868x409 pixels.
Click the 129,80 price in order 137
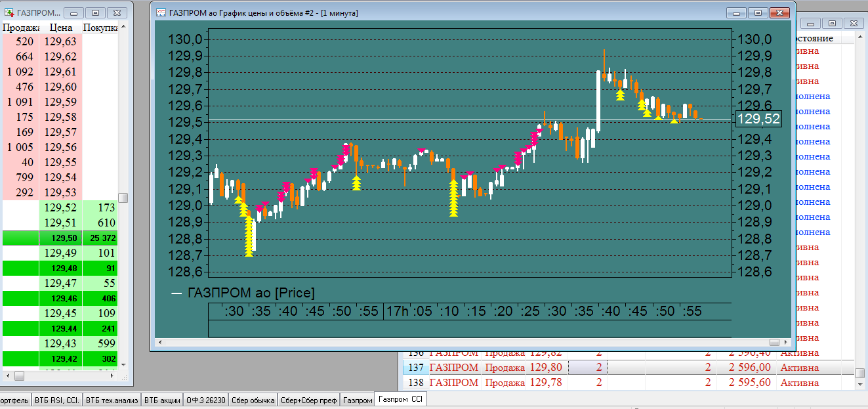point(546,368)
